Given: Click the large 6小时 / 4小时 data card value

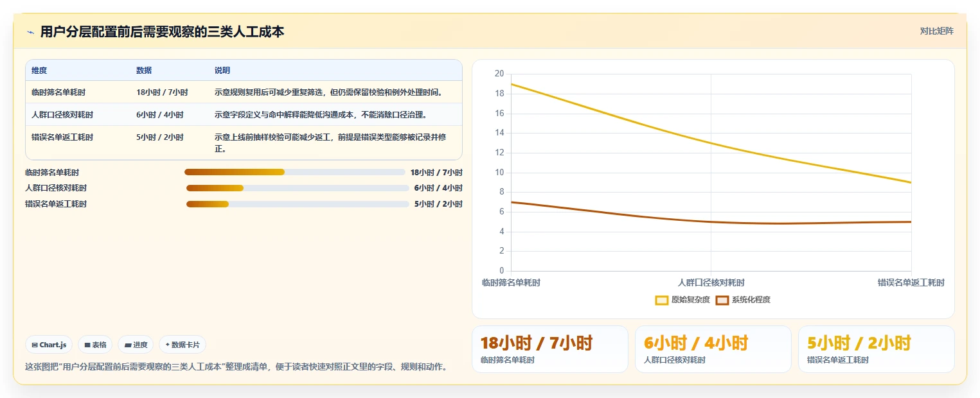Looking at the screenshot, I should 696,343.
